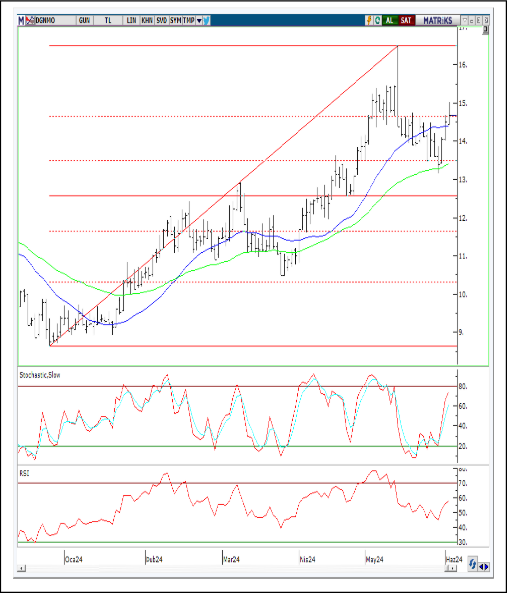Click the 16 price axis label
The image size is (507, 593).
[x=463, y=65]
